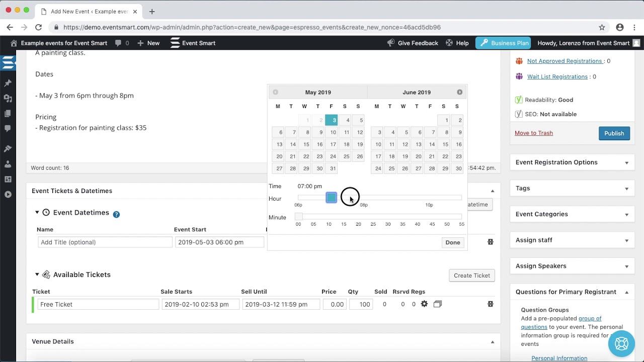644x362 pixels.
Task: Open the Appearance brush icon in sidebar
Action: [8, 149]
